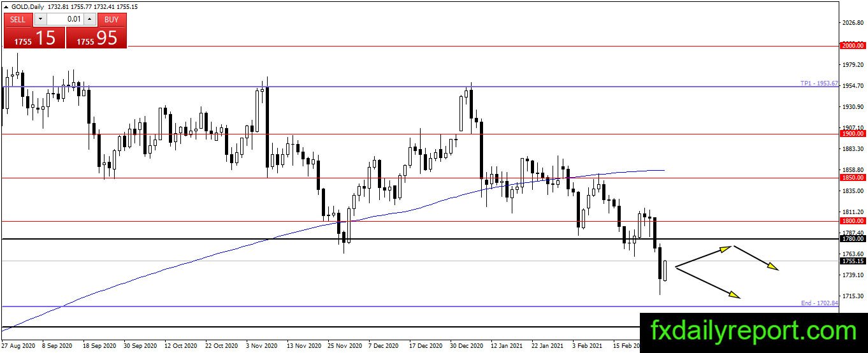
Task: Click the current price 1755.15 label
Action: coord(852,261)
